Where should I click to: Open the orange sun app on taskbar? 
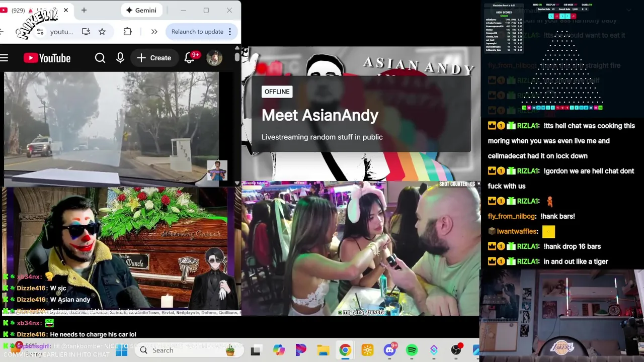367,350
